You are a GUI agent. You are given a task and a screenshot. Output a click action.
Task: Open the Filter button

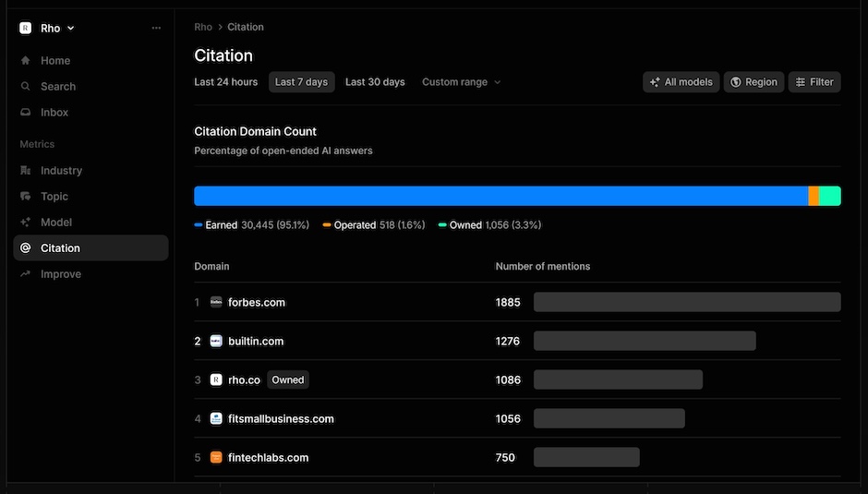[x=814, y=82]
